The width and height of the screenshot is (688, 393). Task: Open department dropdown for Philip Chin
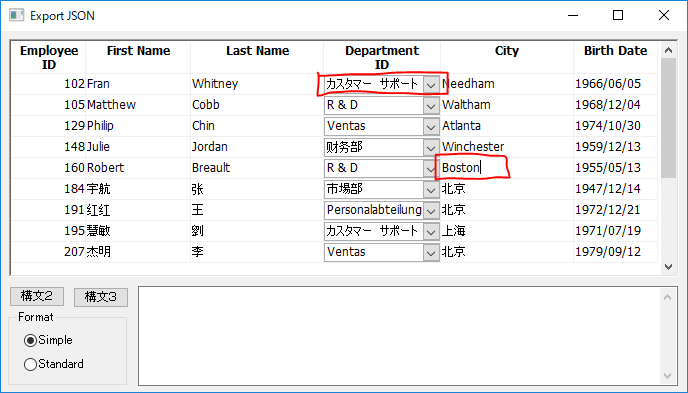pyautogui.click(x=431, y=127)
